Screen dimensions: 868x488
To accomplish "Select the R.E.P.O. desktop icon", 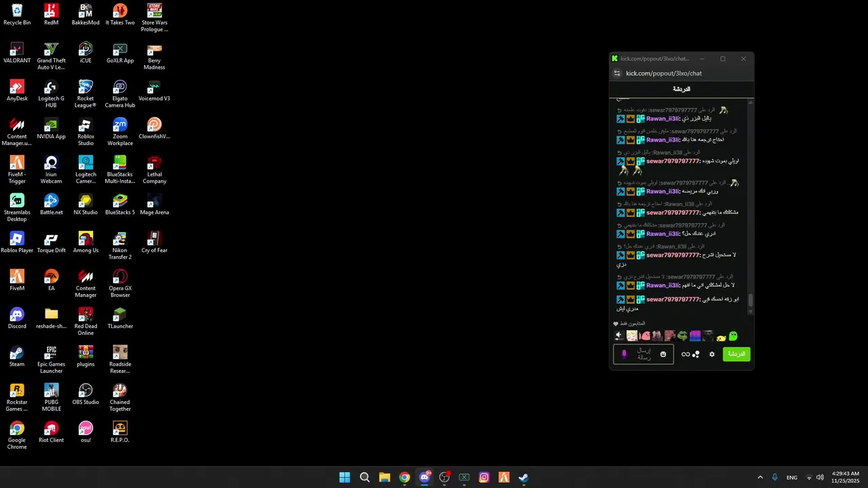I will click(120, 432).
